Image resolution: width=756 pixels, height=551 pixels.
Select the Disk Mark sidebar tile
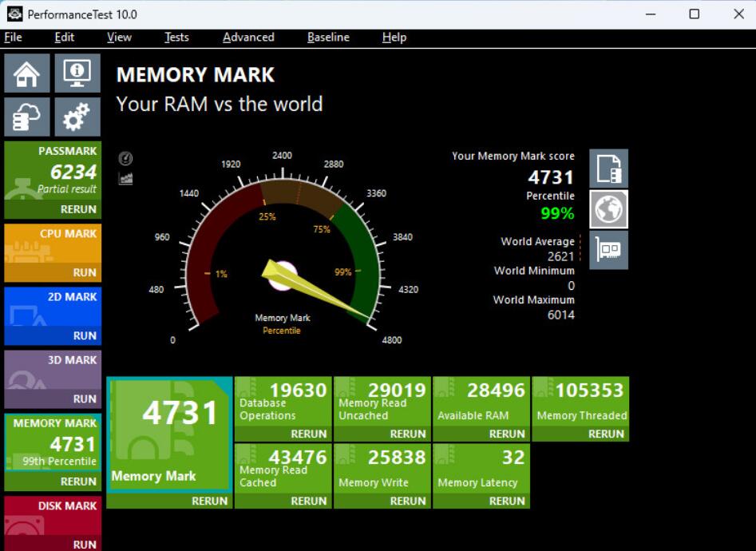point(53,516)
